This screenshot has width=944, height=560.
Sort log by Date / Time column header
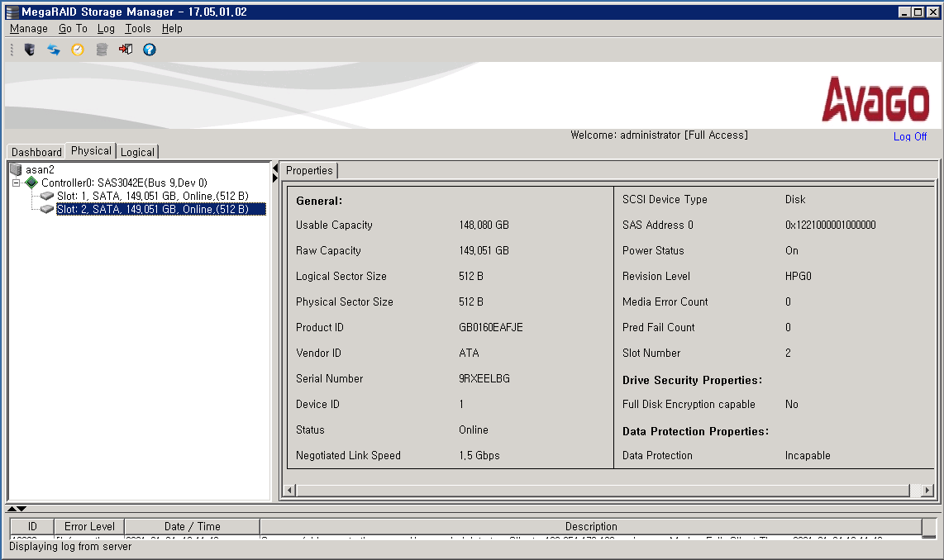coord(192,526)
